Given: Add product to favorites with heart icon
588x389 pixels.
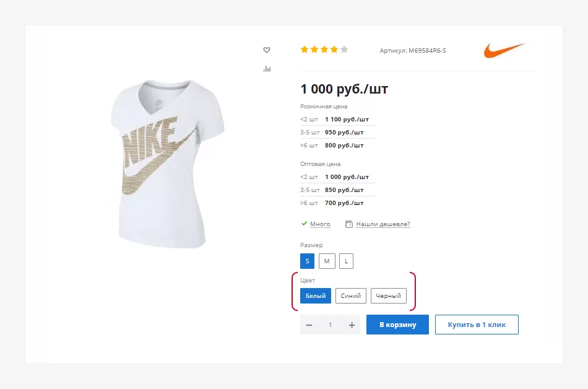Looking at the screenshot, I should [267, 50].
